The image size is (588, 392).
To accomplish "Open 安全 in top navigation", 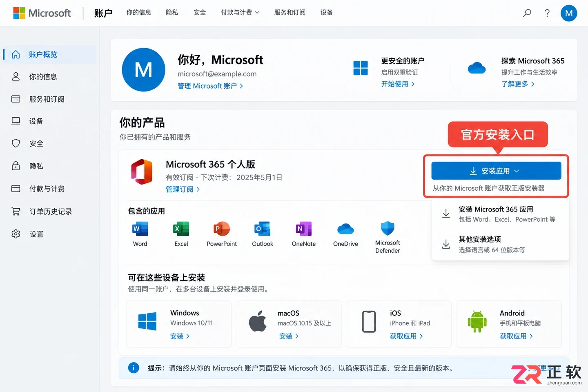I will [x=200, y=13].
